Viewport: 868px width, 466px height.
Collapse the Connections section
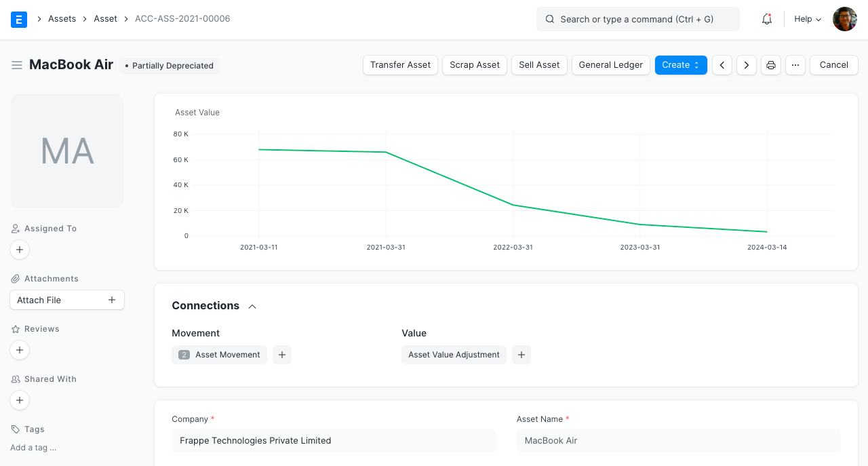pyautogui.click(x=252, y=307)
